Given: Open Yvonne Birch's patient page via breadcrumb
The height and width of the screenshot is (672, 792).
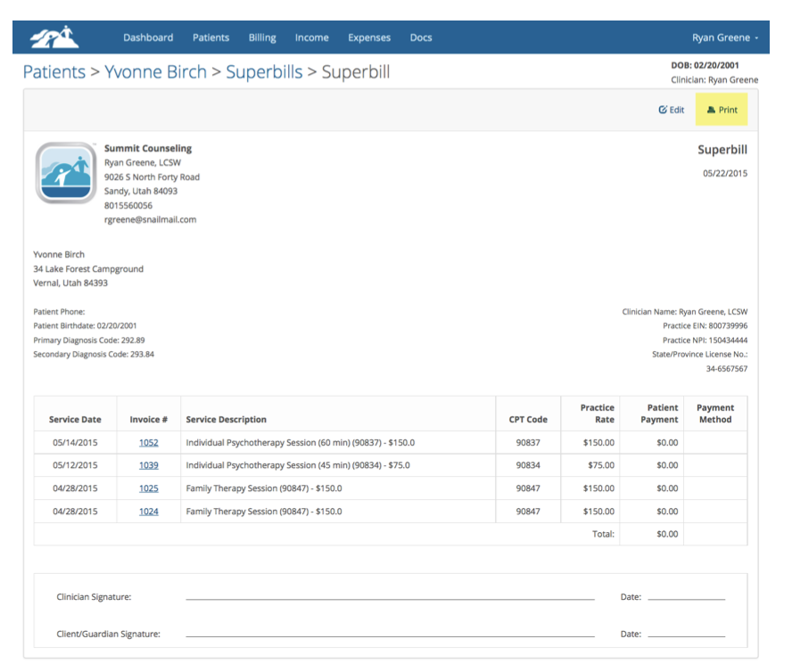Looking at the screenshot, I should pyautogui.click(x=155, y=72).
